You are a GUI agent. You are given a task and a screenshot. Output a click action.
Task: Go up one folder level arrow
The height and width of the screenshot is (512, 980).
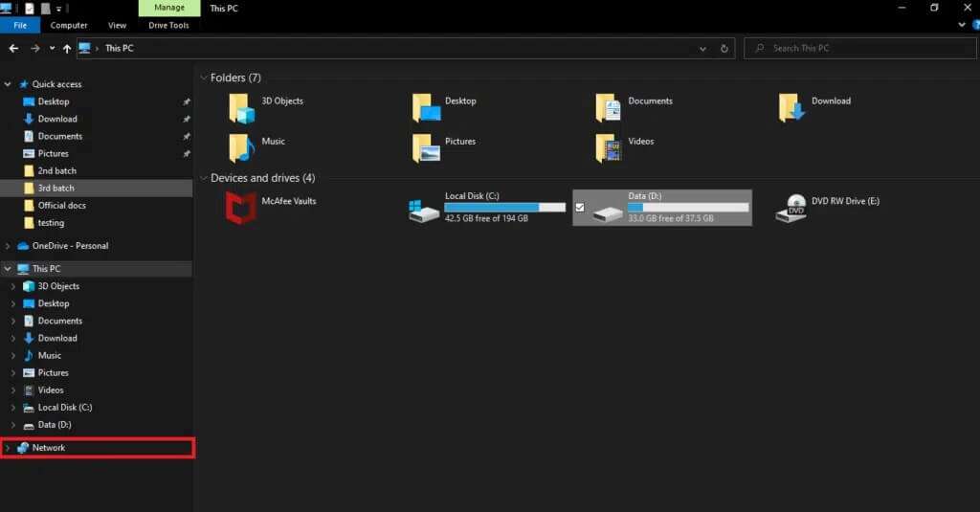[67, 48]
